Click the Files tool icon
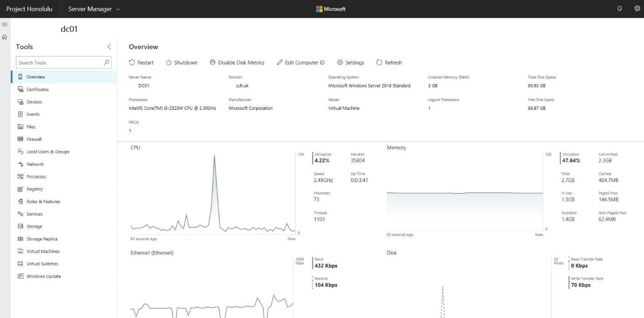This screenshot has width=644, height=318. click(x=20, y=127)
